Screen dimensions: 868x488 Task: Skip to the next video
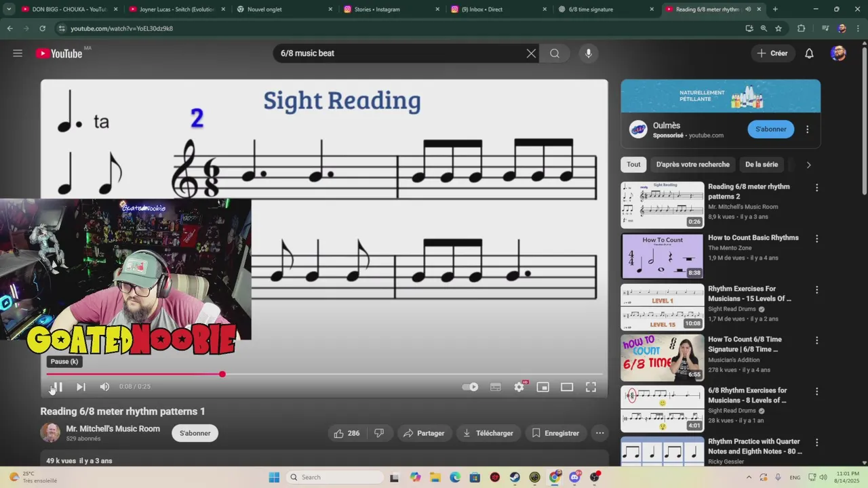81,387
